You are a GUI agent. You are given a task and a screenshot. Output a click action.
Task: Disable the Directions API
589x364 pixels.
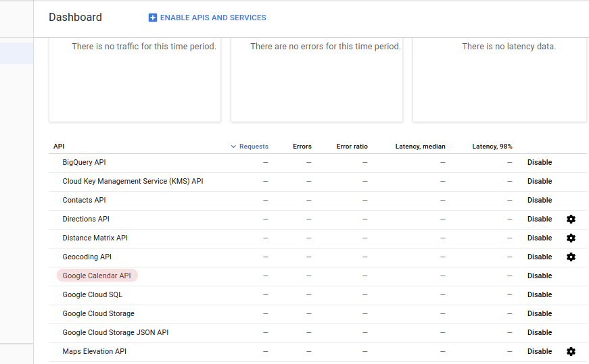point(540,219)
